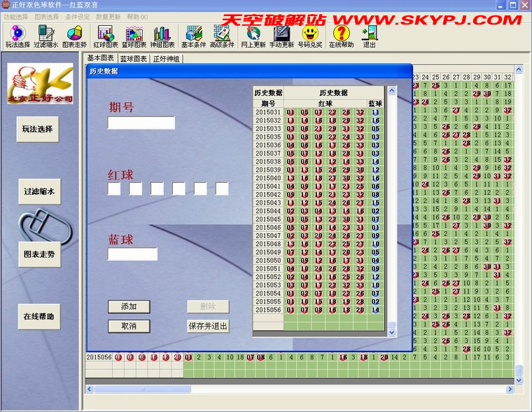Start 网上更新 from the toolbar
Viewport: 532px width, 412px height.
[253, 36]
